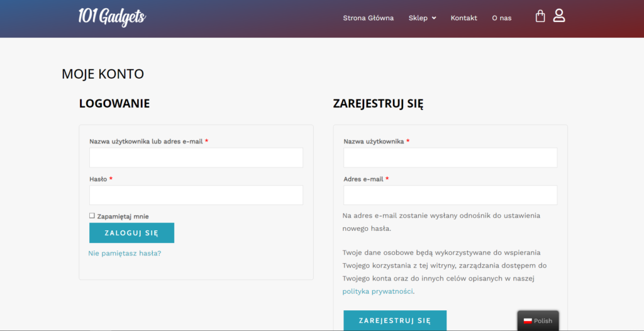Follow the Nie pamiętasz hasła? link
644x331 pixels.
pyautogui.click(x=125, y=254)
